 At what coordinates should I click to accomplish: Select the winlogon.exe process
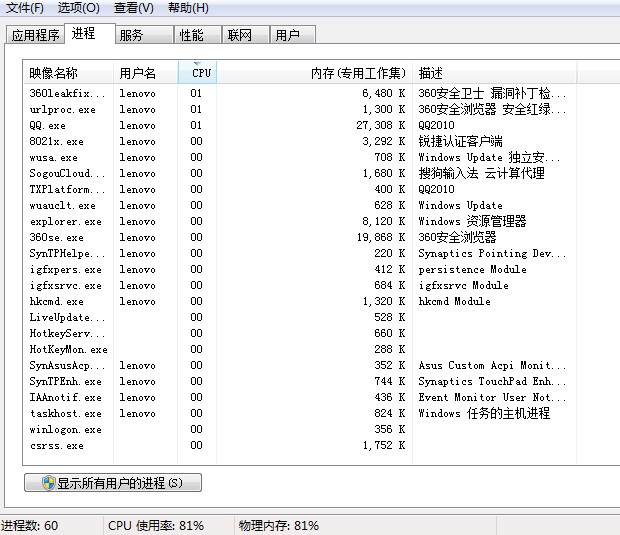coord(299,429)
